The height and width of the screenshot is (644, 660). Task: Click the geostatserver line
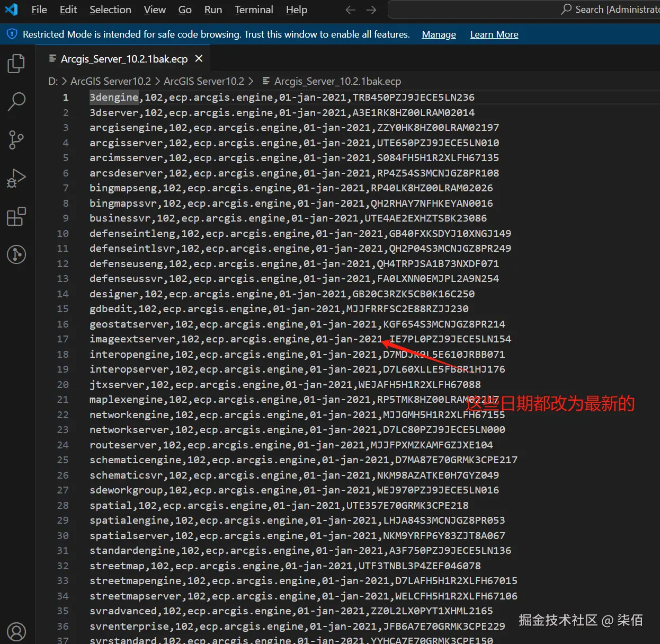pos(297,324)
